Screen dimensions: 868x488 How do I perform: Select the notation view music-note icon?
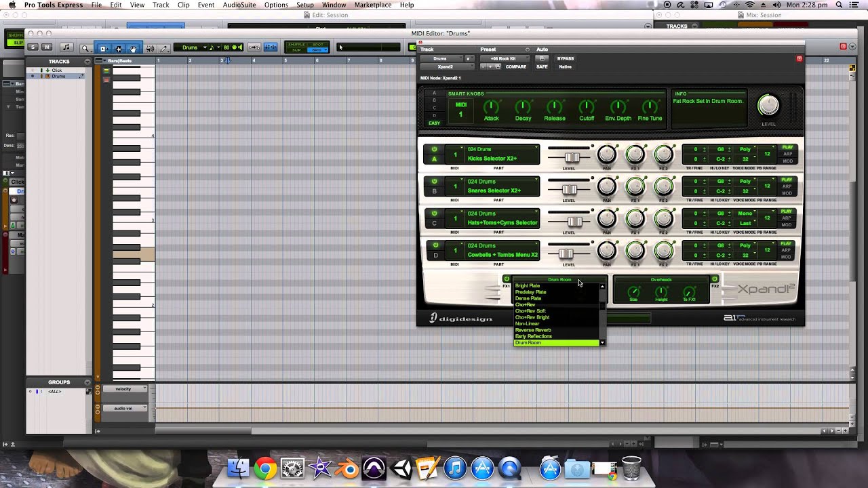tap(66, 47)
